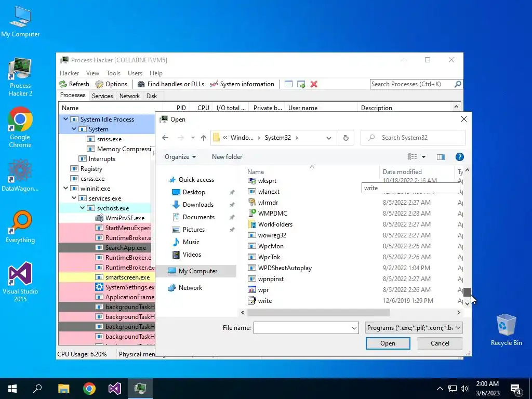The width and height of the screenshot is (532, 399).
Task: Collapse the wininit.exe node
Action: 65,188
